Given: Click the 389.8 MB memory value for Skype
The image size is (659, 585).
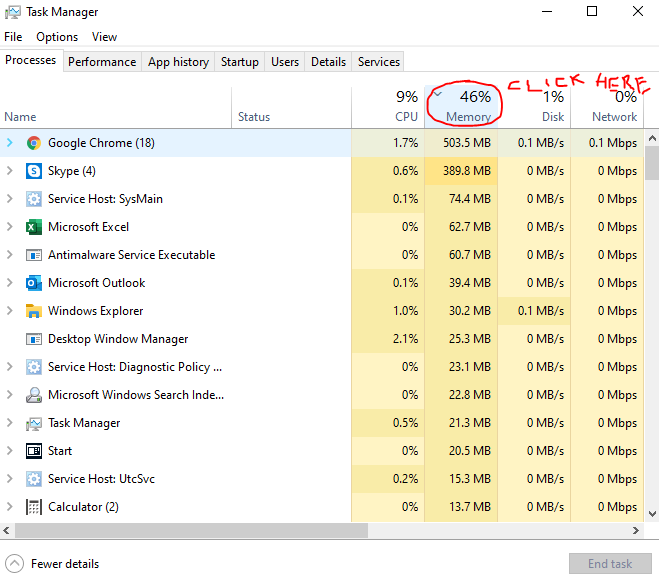Looking at the screenshot, I should 467,171.
